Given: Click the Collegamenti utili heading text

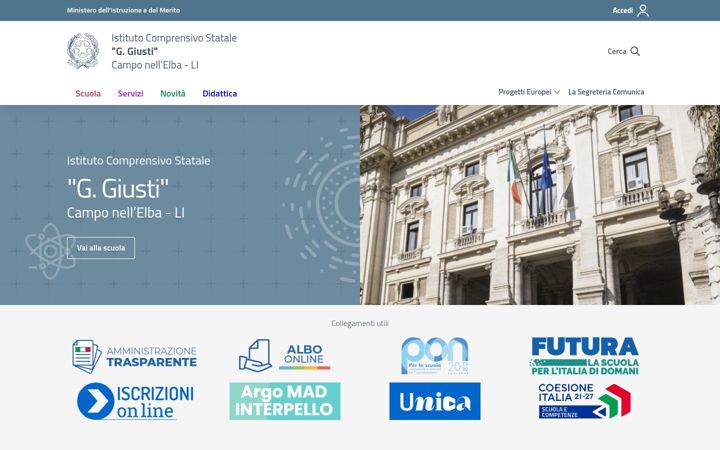Looking at the screenshot, I should [x=360, y=323].
